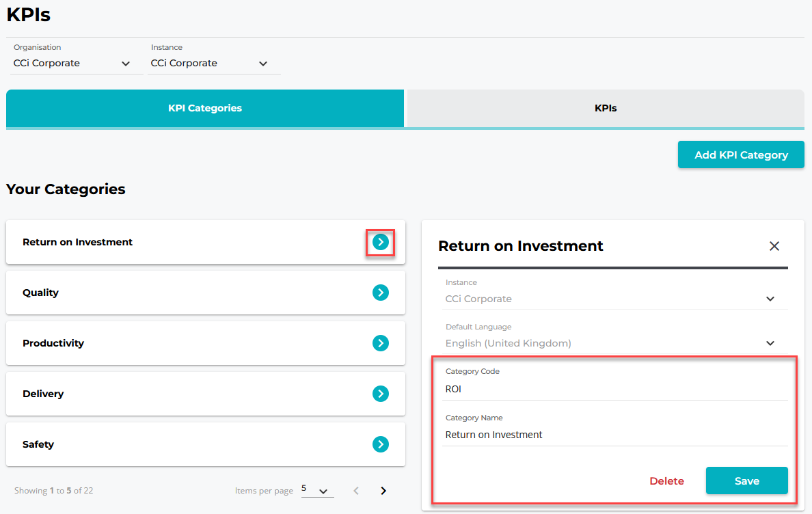
Task: Click the Add KPI Category button
Action: [x=741, y=154]
